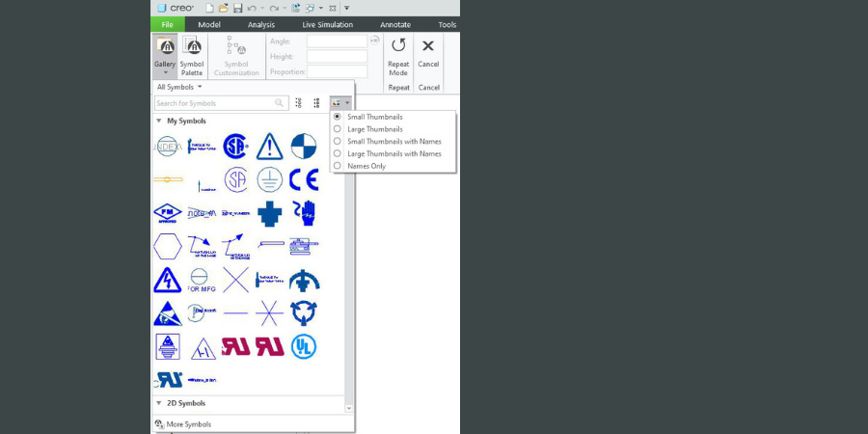The width and height of the screenshot is (868, 434).
Task: Open the Symbol Palette
Action: coord(192,56)
